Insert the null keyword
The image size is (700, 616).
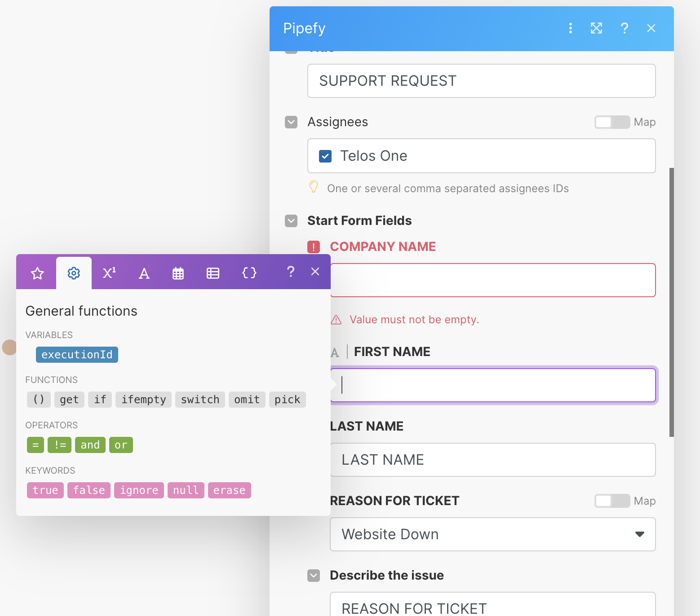pyautogui.click(x=186, y=490)
